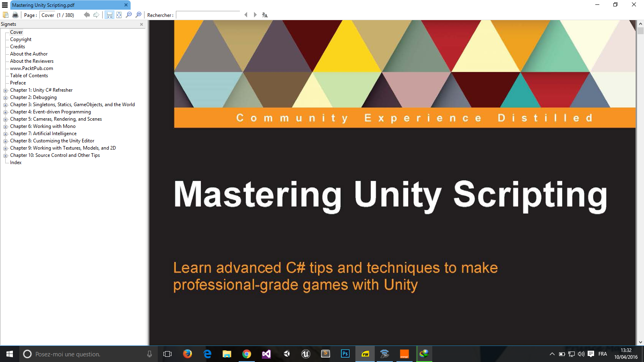Close the Mastering Unity Scripting.pdf tab

pos(126,5)
